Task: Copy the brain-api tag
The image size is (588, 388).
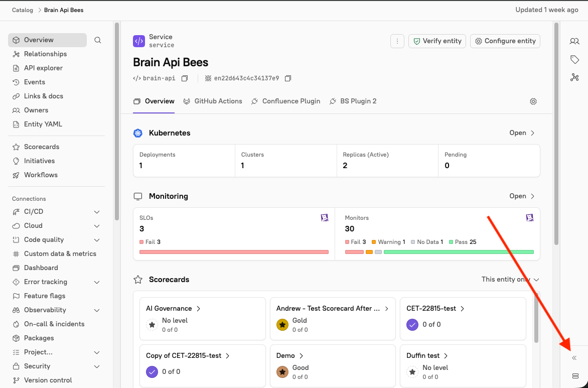Action: pyautogui.click(x=185, y=78)
